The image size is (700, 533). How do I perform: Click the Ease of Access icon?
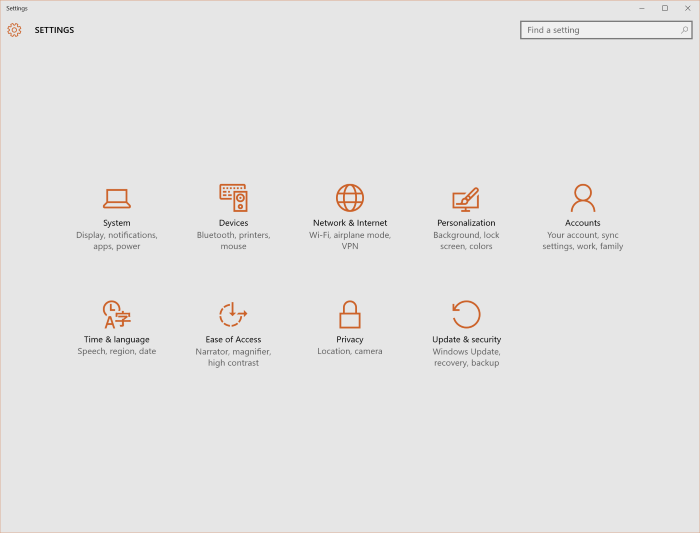pos(233,314)
